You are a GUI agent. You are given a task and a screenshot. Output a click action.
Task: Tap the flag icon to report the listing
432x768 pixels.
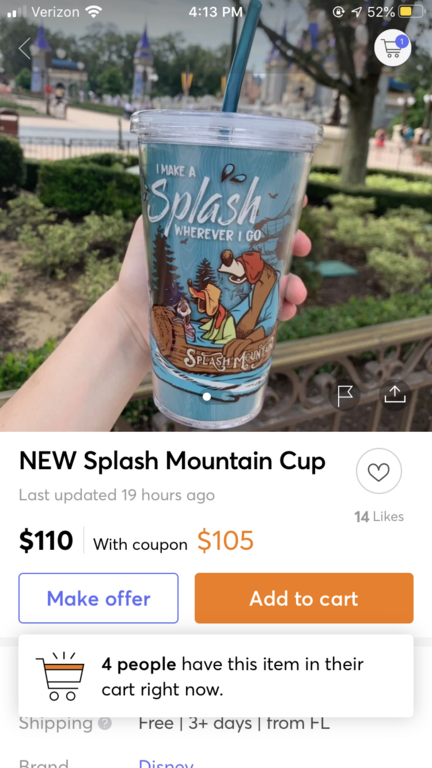pos(344,395)
